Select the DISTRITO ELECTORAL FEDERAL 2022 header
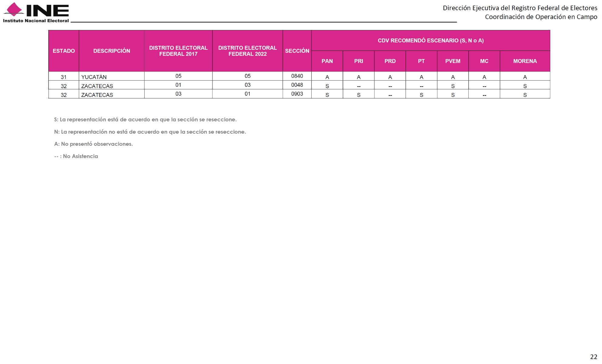This screenshot has width=602, height=364. coord(247,51)
